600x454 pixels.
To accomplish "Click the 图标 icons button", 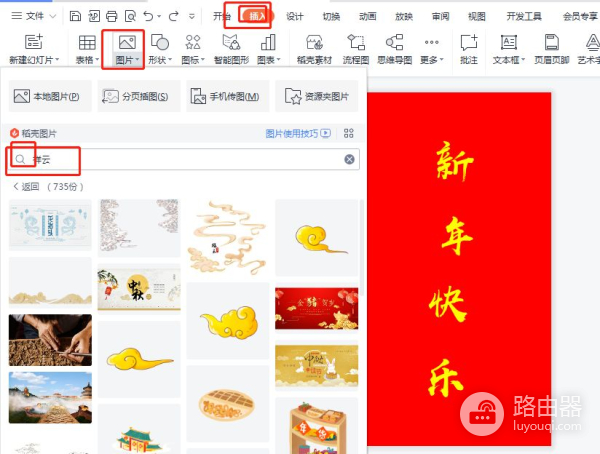I will pyautogui.click(x=193, y=42).
